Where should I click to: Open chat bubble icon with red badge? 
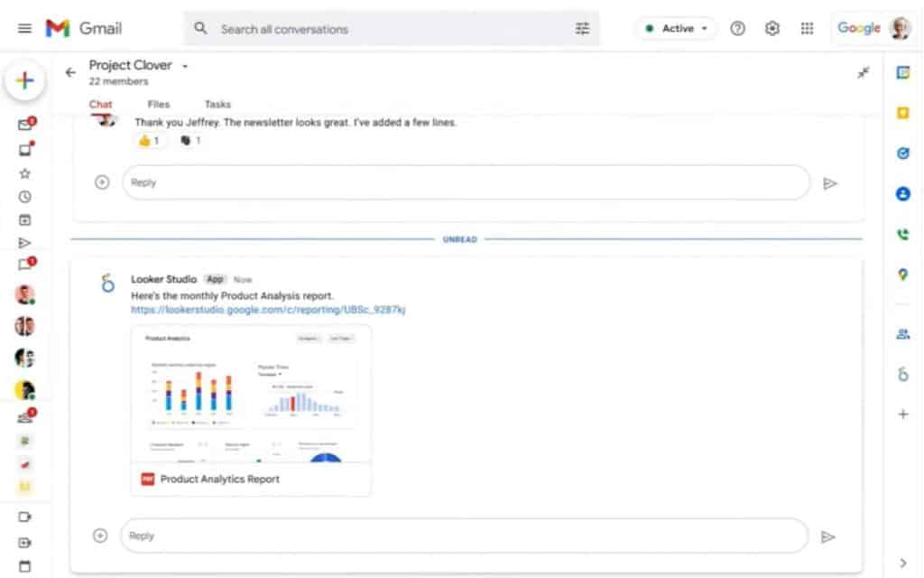pyautogui.click(x=25, y=265)
